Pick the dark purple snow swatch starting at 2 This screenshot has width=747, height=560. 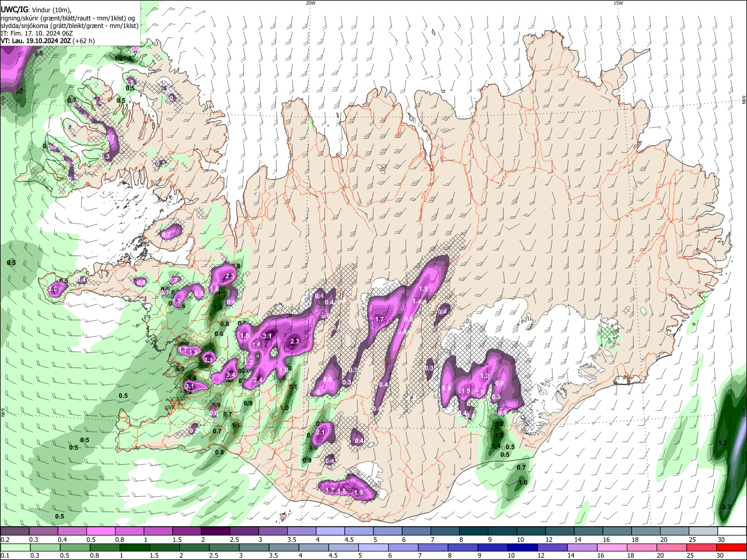point(215,531)
